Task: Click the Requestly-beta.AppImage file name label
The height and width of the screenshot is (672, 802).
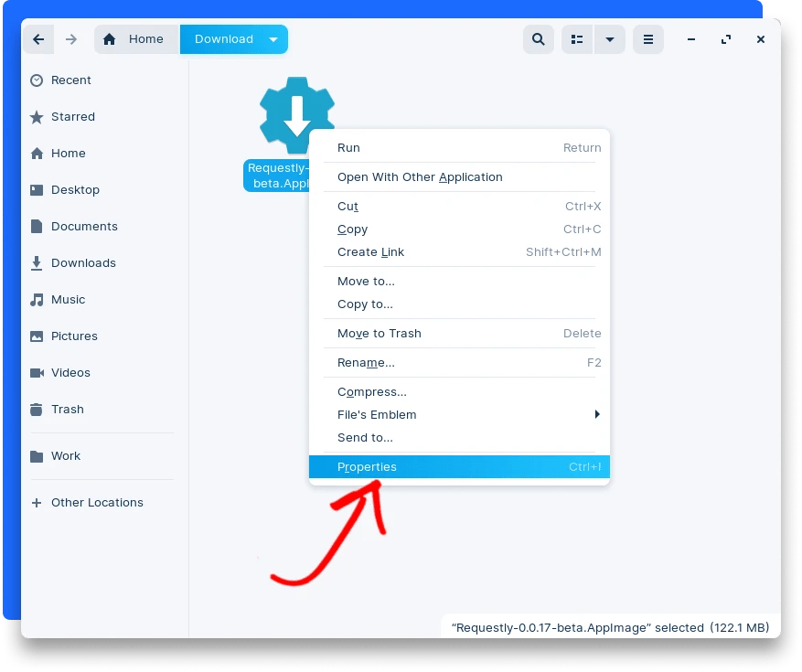Action: coord(277,176)
